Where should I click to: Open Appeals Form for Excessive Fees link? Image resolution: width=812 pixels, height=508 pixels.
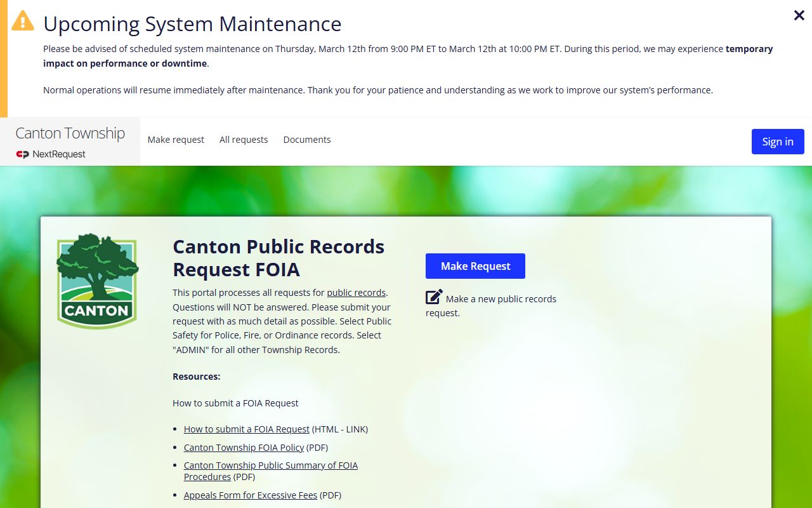point(251,495)
